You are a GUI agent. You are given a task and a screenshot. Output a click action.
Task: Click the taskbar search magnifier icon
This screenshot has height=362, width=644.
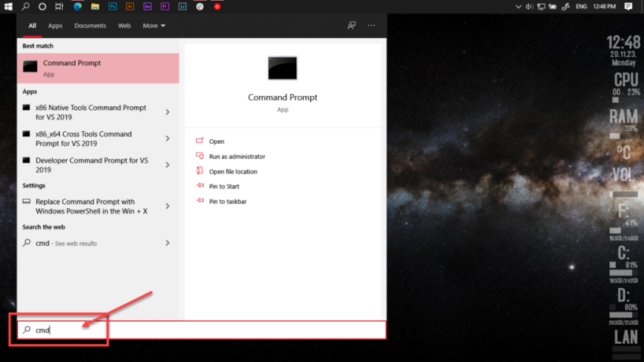[26, 7]
